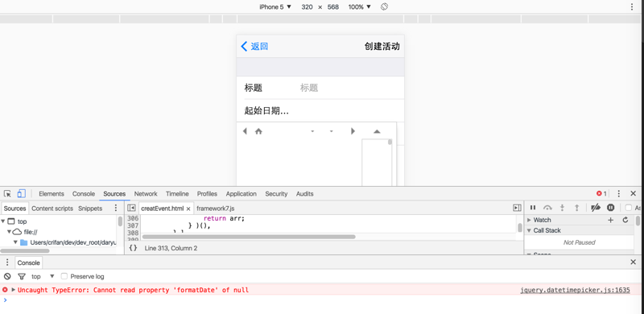Select the inspect element tool

point(7,193)
